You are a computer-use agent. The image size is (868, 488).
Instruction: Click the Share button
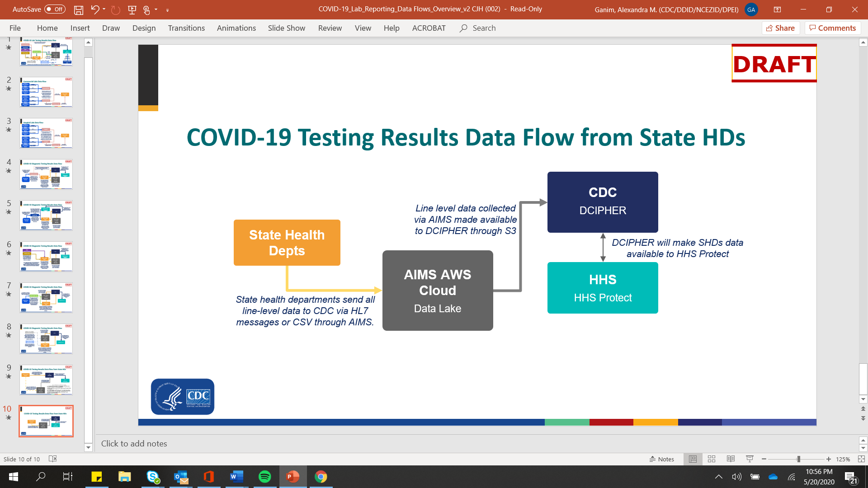(781, 28)
